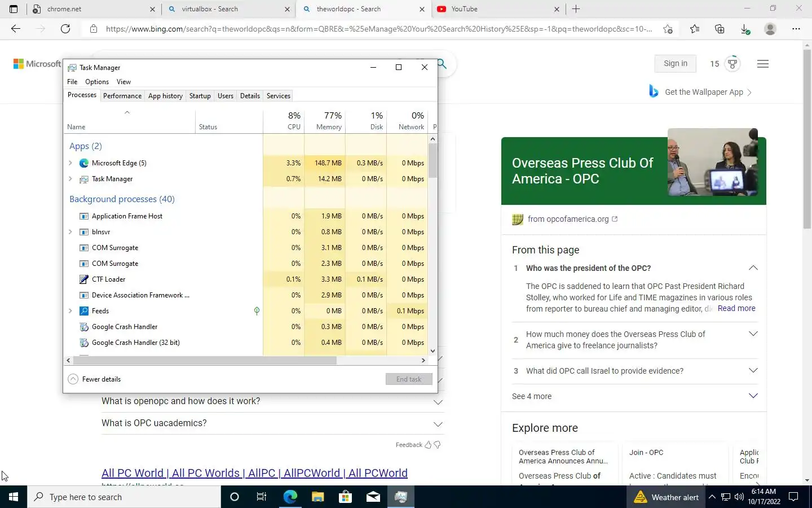812x508 pixels.
Task: Open Cortana circle on the taskbar
Action: pyautogui.click(x=235, y=497)
